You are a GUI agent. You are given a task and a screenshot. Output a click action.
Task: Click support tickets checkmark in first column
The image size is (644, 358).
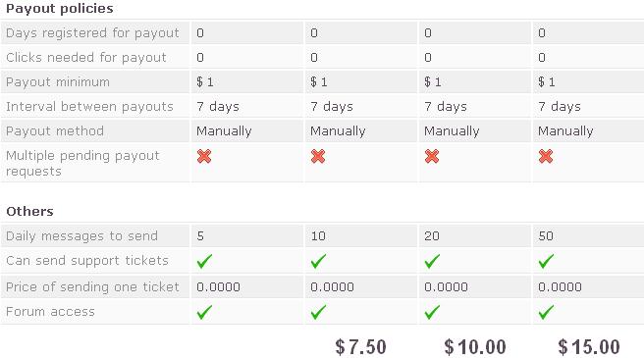204,261
